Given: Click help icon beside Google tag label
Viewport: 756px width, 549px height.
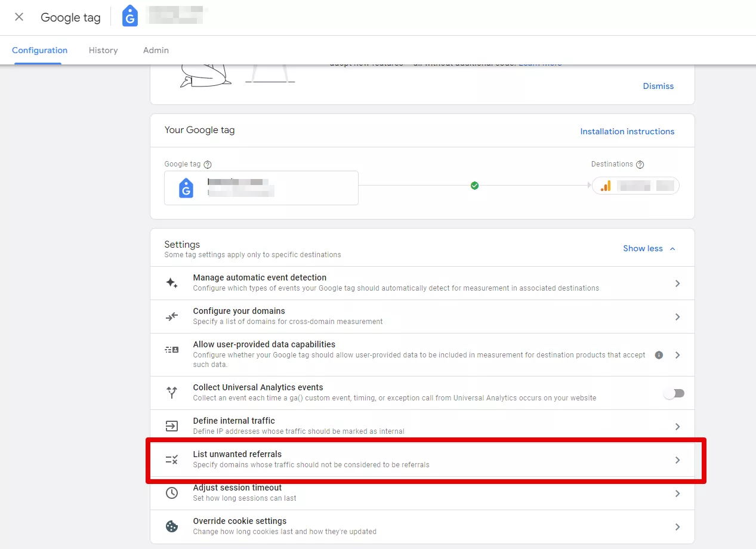Looking at the screenshot, I should 208,165.
